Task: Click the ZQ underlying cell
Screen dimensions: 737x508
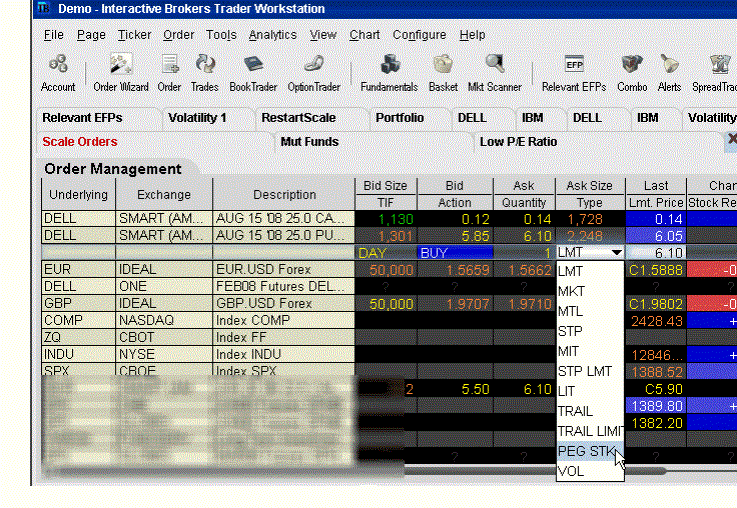Action: coord(78,337)
